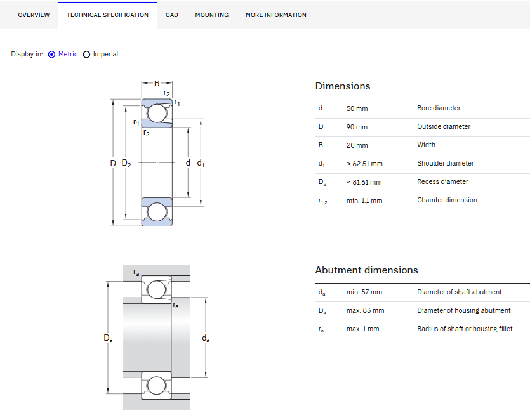
Task: Click the 'min. 1.1 mm' chamfer value
Action: tap(364, 200)
